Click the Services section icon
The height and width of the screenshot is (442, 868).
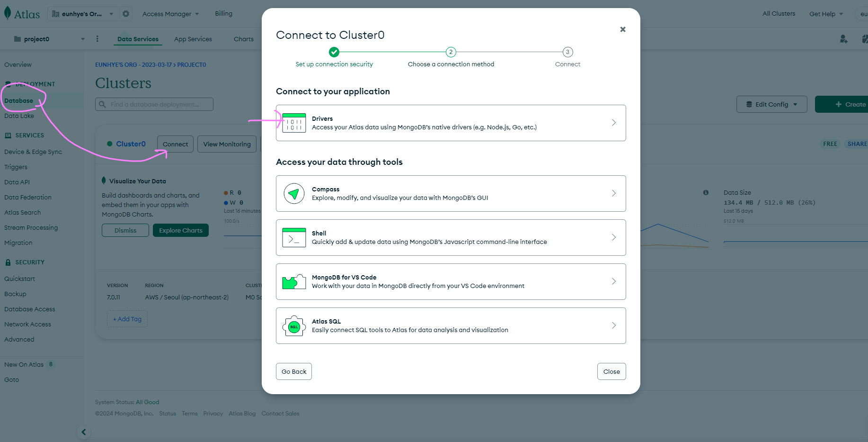8,135
